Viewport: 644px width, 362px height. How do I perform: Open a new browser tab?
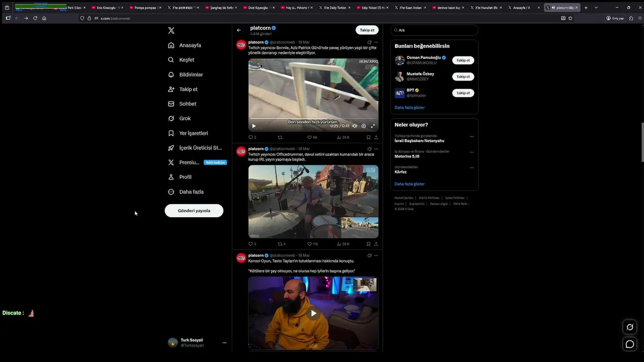586,8
